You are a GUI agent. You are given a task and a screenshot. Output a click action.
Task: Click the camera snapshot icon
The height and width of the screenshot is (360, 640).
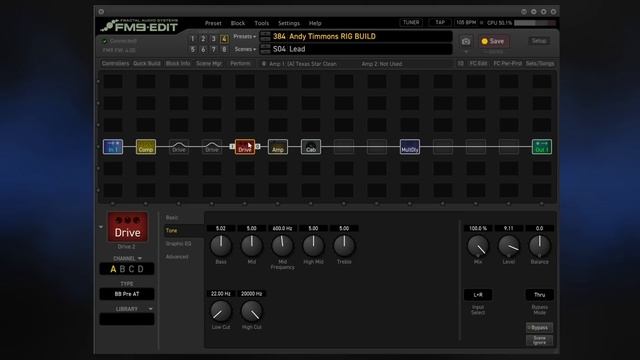tap(466, 41)
